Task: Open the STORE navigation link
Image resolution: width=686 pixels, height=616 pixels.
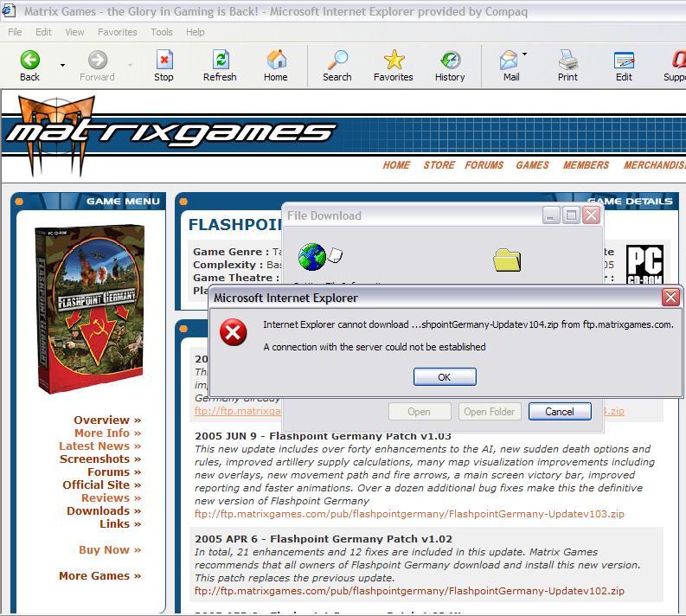Action: coord(439,165)
